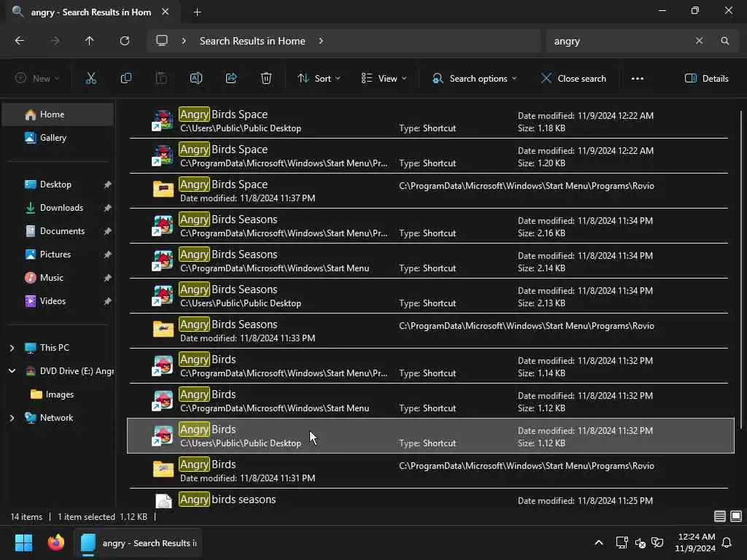Image resolution: width=747 pixels, height=560 pixels.
Task: Add a new tab
Action: click(197, 12)
